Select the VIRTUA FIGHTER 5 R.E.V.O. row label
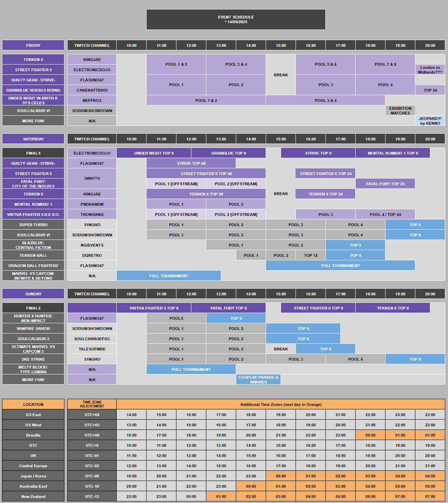 (33, 214)
